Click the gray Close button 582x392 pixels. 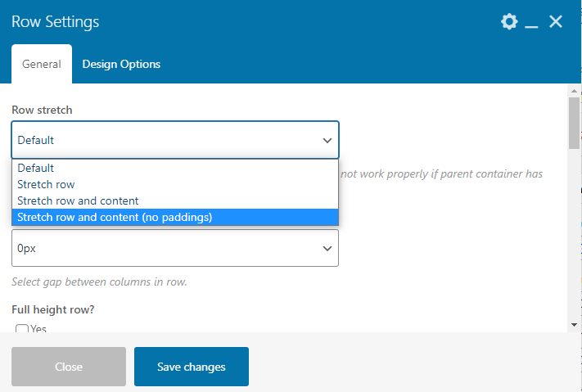pos(69,367)
